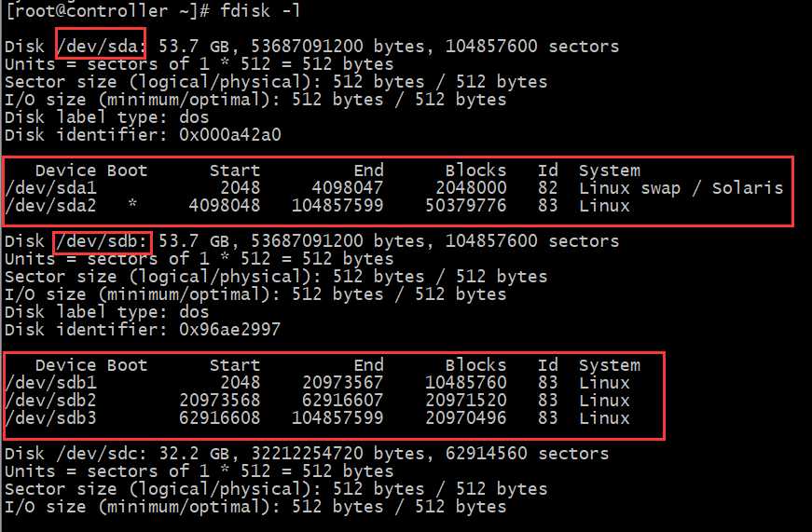Image resolution: width=812 pixels, height=532 pixels.
Task: Click the highlighted /dev/sdb disk name
Action: (101, 241)
